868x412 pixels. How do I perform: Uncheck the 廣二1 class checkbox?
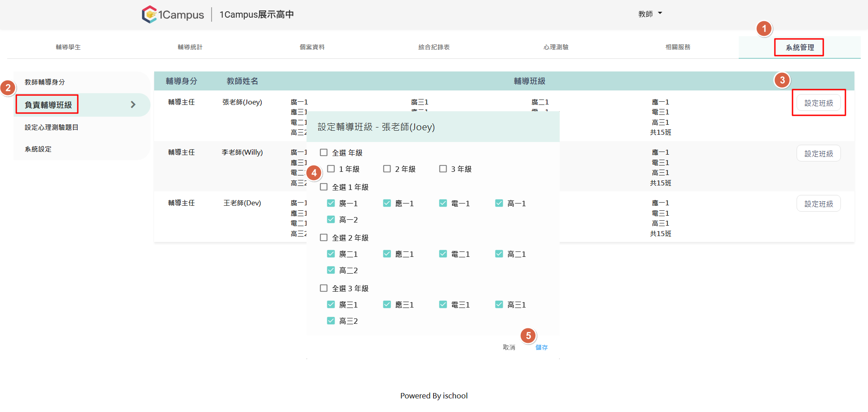(331, 254)
